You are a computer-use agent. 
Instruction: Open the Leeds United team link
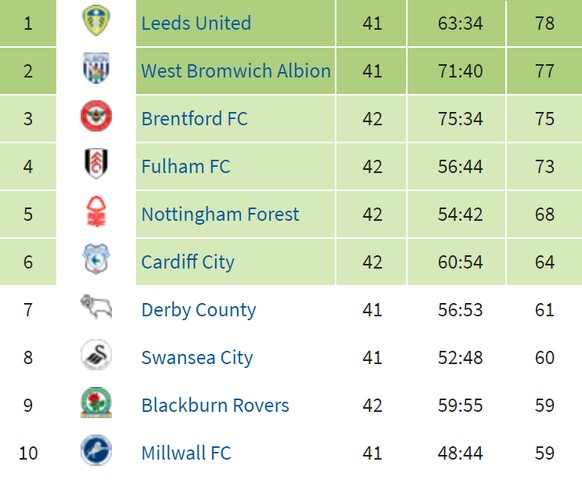click(196, 23)
